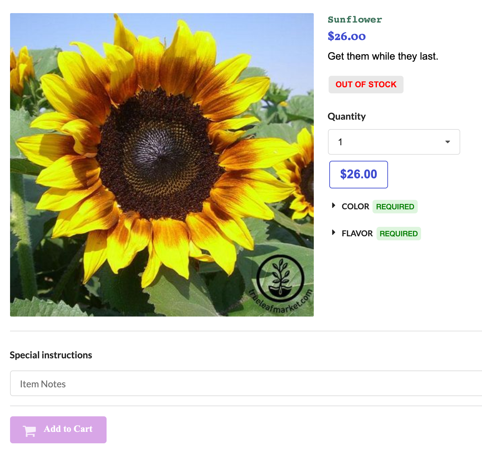Click the Sunflower product title
Screen dimensions: 482x461
click(355, 20)
